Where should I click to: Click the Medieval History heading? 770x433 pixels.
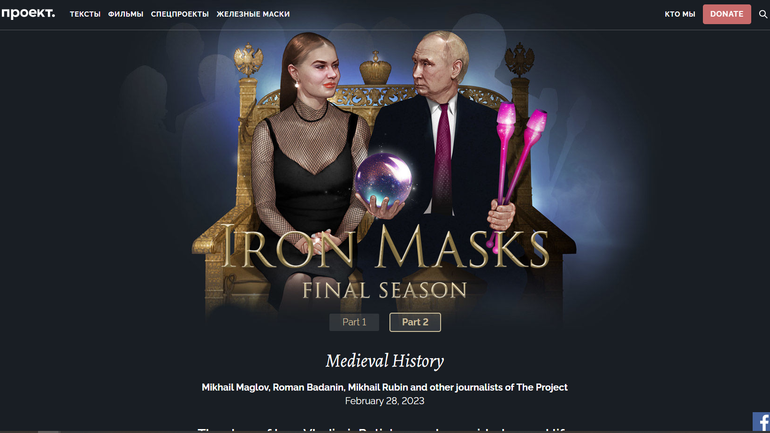pyautogui.click(x=385, y=361)
